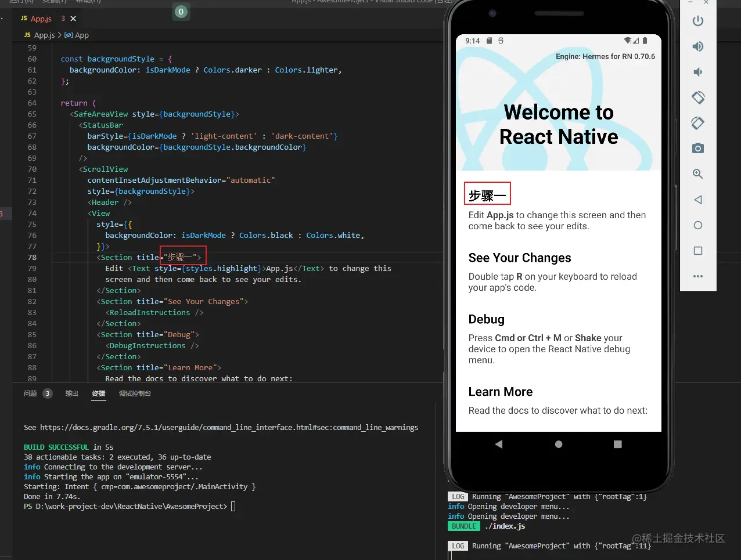Switch to the 输出 panel tab
This screenshot has height=560, width=741.
71,393
